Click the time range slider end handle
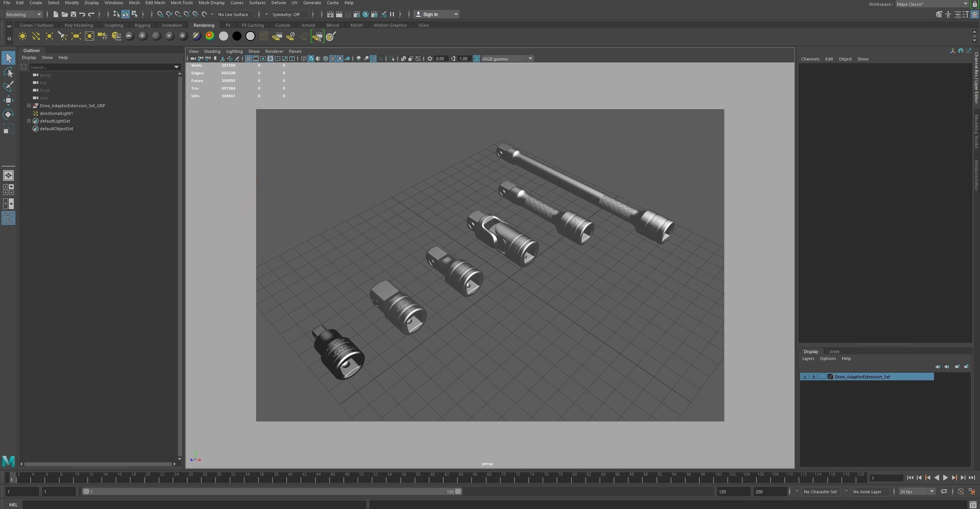Screen dimensions: 980x509 point(458,492)
